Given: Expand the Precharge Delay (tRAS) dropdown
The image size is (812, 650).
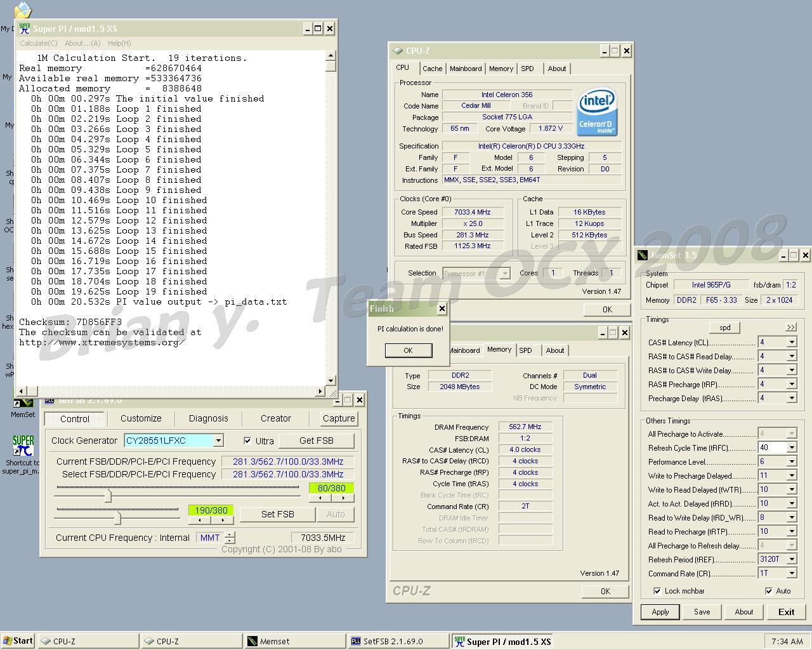Looking at the screenshot, I should click(x=791, y=398).
